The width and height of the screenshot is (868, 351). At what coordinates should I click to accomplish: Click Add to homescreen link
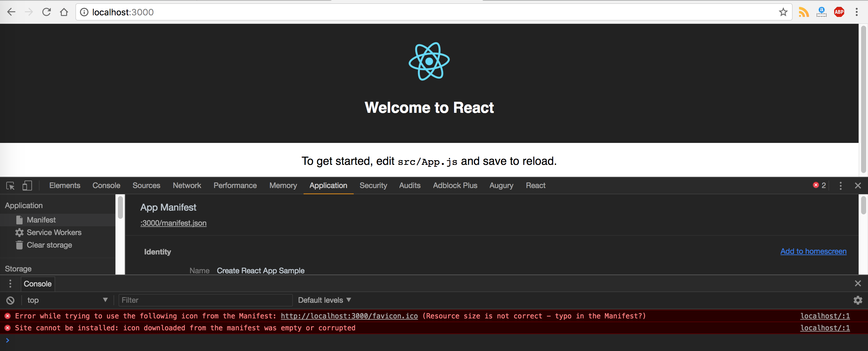pos(813,251)
